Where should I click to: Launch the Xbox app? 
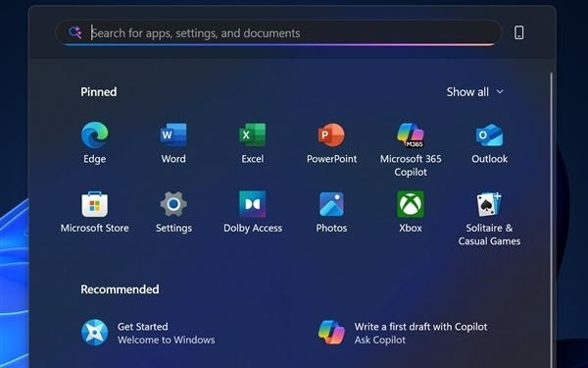411,204
